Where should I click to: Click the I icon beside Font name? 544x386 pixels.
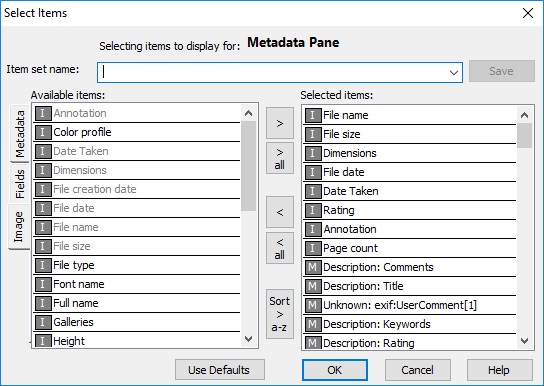(43, 284)
